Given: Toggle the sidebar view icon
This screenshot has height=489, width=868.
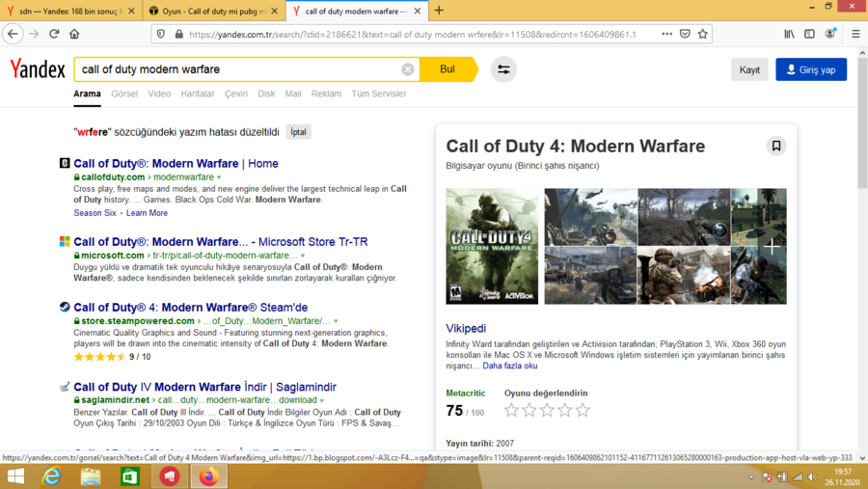Looking at the screenshot, I should 809,34.
